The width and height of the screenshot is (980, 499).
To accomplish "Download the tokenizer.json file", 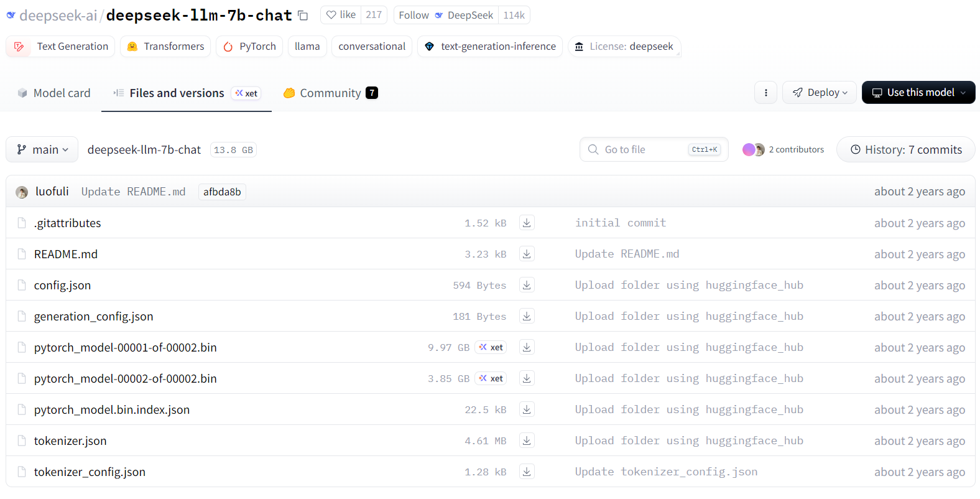I will coord(527,441).
